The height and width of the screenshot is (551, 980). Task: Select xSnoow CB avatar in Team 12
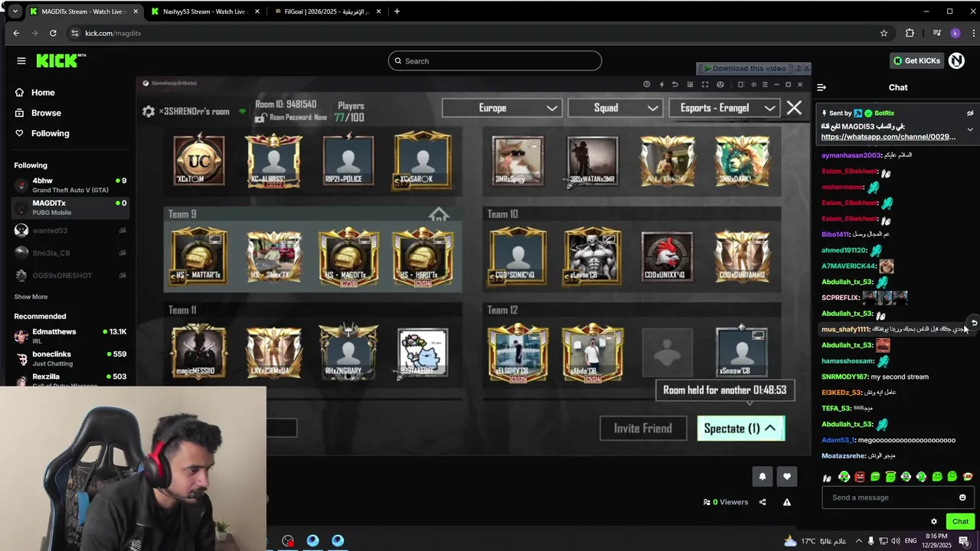[741, 352]
